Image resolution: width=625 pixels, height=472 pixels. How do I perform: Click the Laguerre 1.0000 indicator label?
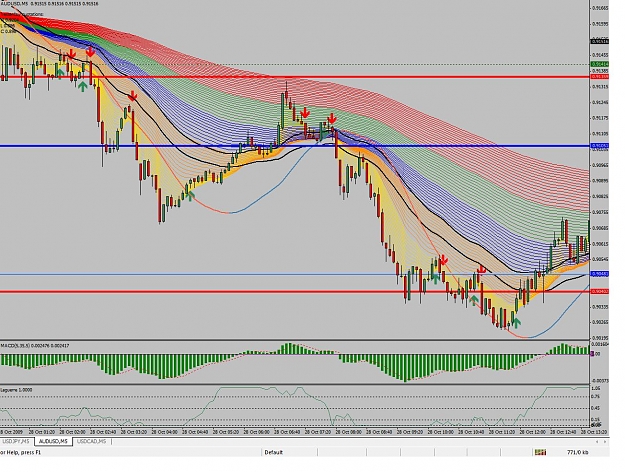16,390
